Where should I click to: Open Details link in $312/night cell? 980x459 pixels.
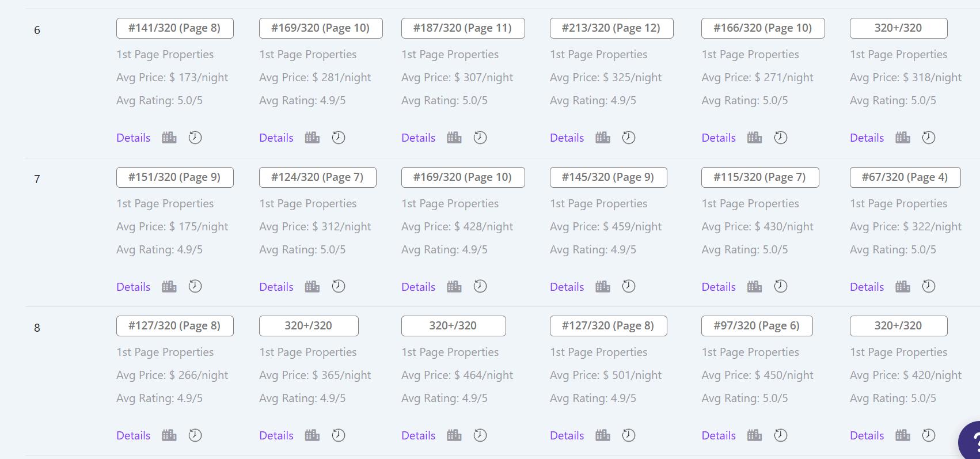pos(276,287)
